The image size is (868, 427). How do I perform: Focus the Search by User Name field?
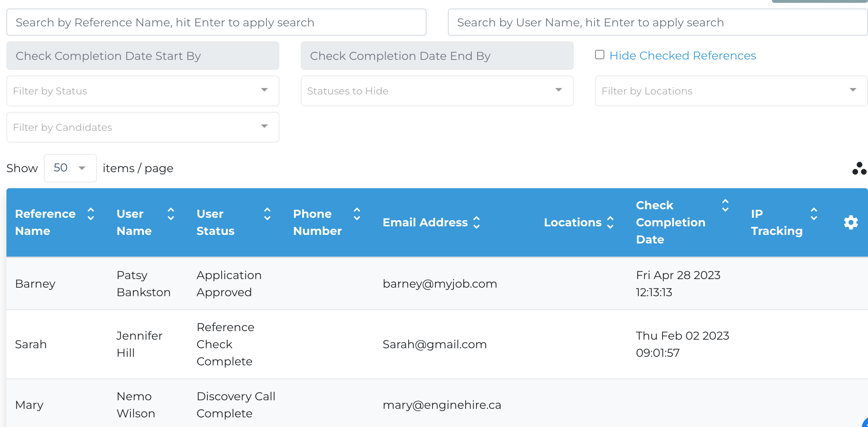pyautogui.click(x=658, y=22)
